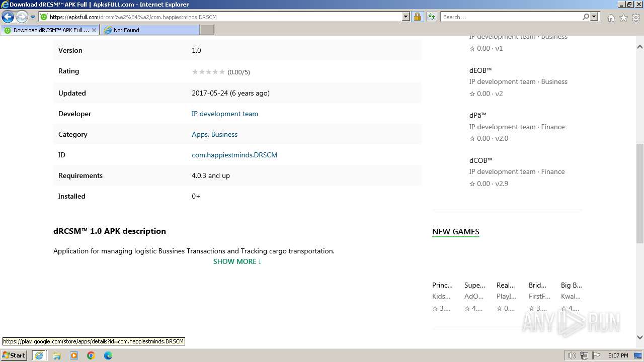
Task: Click the star rating display
Action: click(208, 72)
